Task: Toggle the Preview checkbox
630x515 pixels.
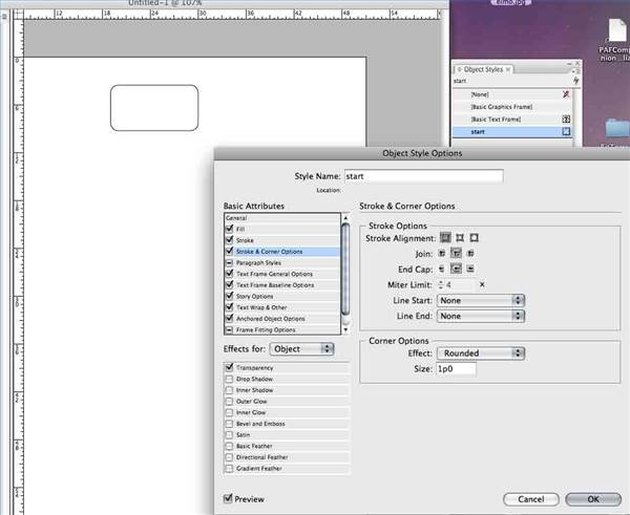Action: (x=228, y=499)
